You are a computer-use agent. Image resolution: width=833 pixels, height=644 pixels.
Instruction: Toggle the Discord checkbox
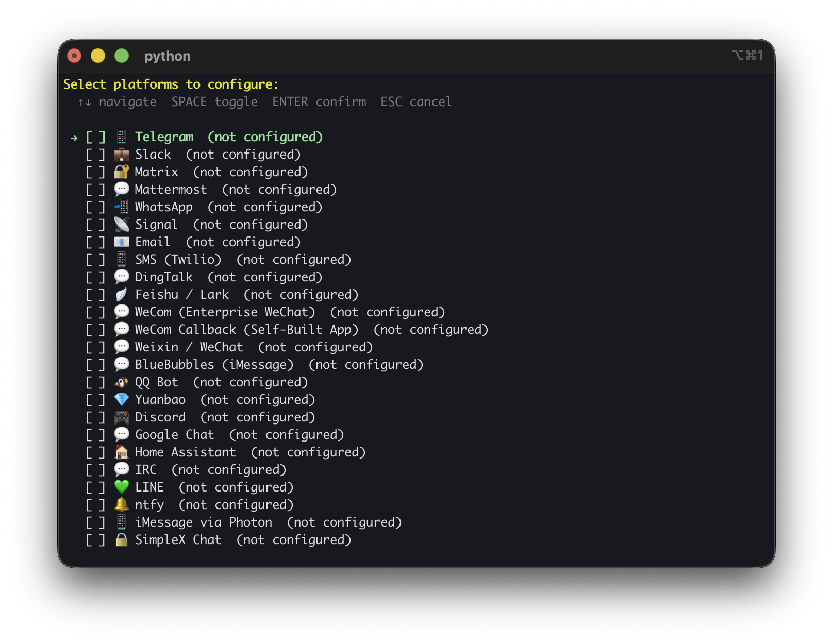(95, 417)
